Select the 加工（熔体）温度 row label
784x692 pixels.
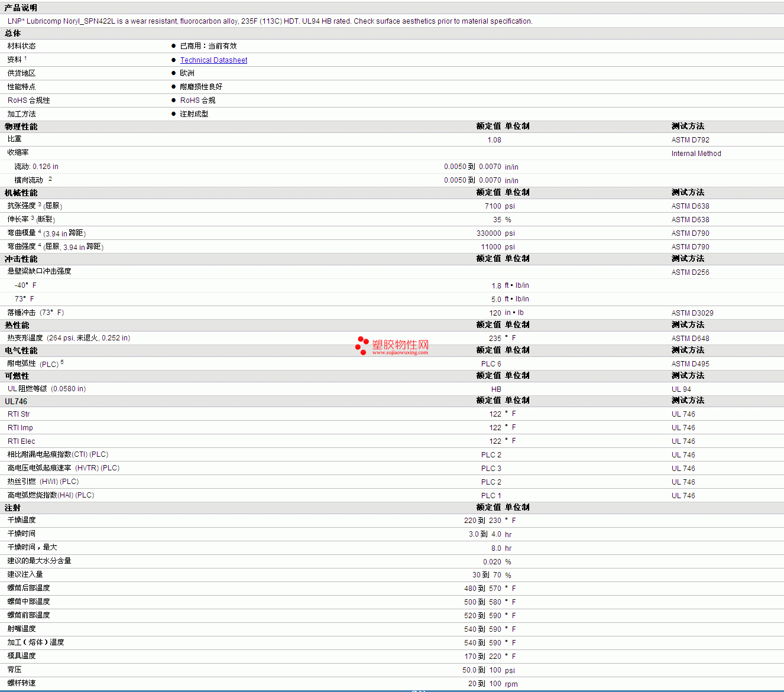coord(35,642)
